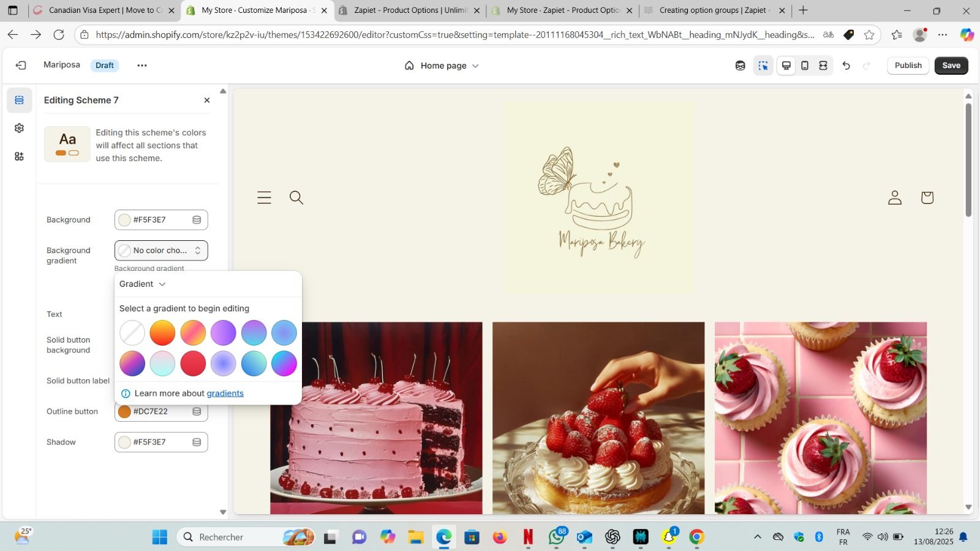Image resolution: width=980 pixels, height=551 pixels.
Task: Open the tab actions menu icon
Action: point(13,10)
